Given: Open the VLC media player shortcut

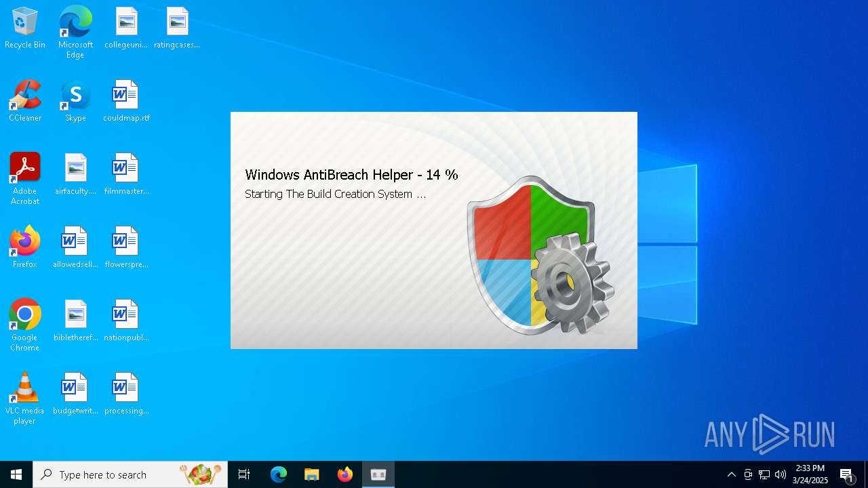Looking at the screenshot, I should pyautogui.click(x=25, y=399).
